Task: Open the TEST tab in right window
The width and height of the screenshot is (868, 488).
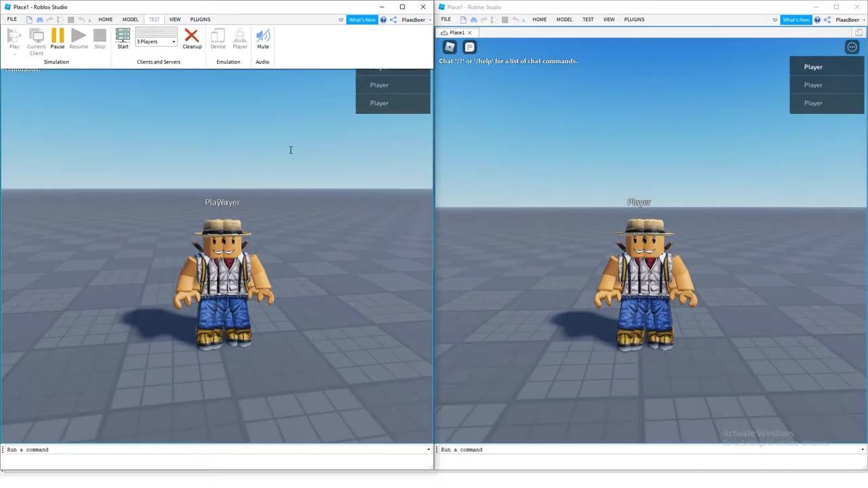Action: (588, 20)
